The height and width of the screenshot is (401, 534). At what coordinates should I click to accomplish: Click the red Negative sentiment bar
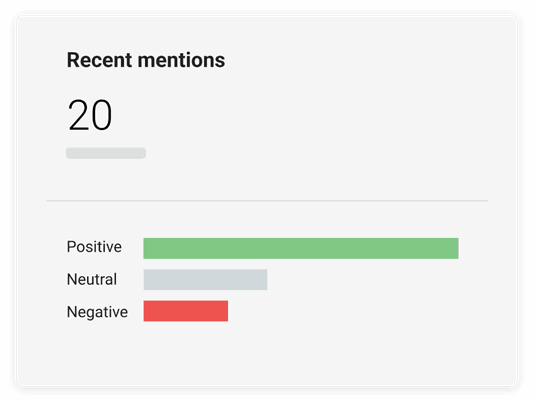186,311
